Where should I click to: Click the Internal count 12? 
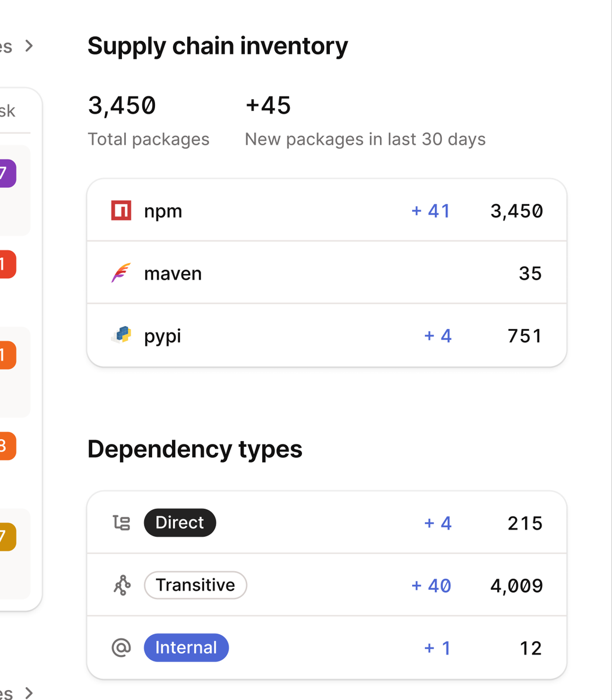(531, 647)
